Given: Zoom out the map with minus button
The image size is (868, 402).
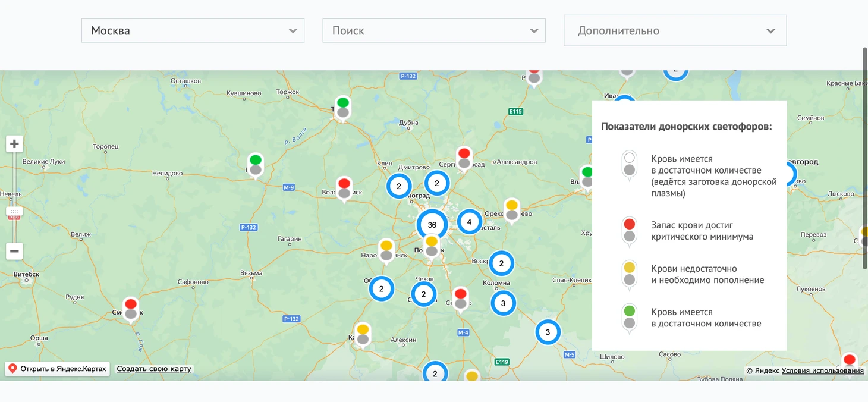Looking at the screenshot, I should [x=15, y=251].
